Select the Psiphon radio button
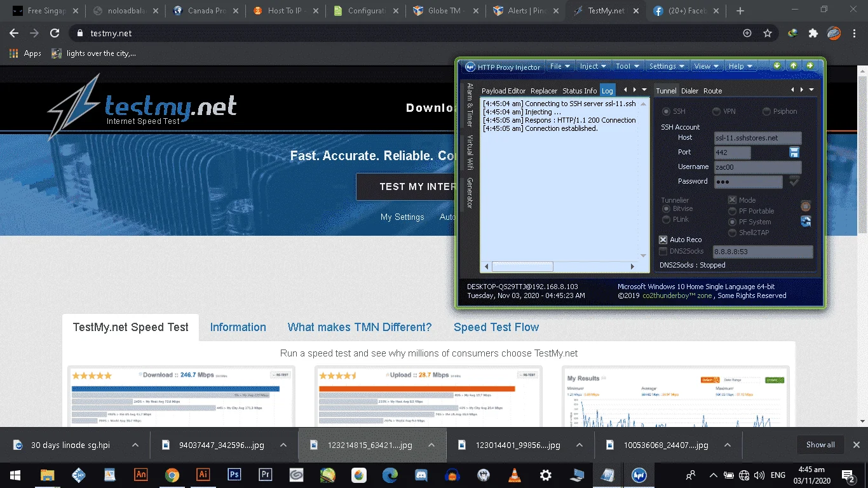868x488 pixels. click(767, 111)
